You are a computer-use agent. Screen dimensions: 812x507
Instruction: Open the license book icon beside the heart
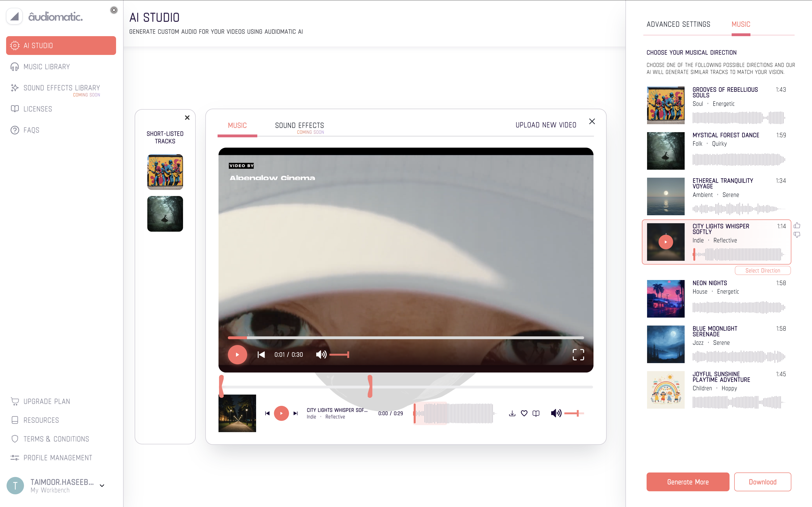536,413
